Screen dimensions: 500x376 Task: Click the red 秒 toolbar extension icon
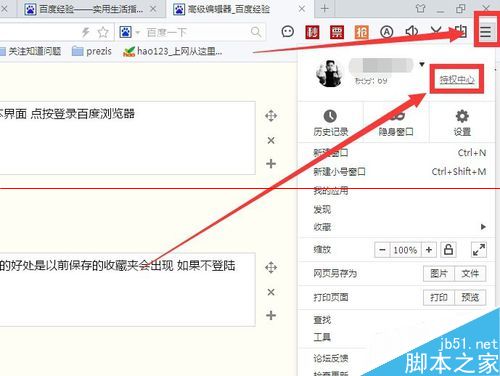pos(312,32)
